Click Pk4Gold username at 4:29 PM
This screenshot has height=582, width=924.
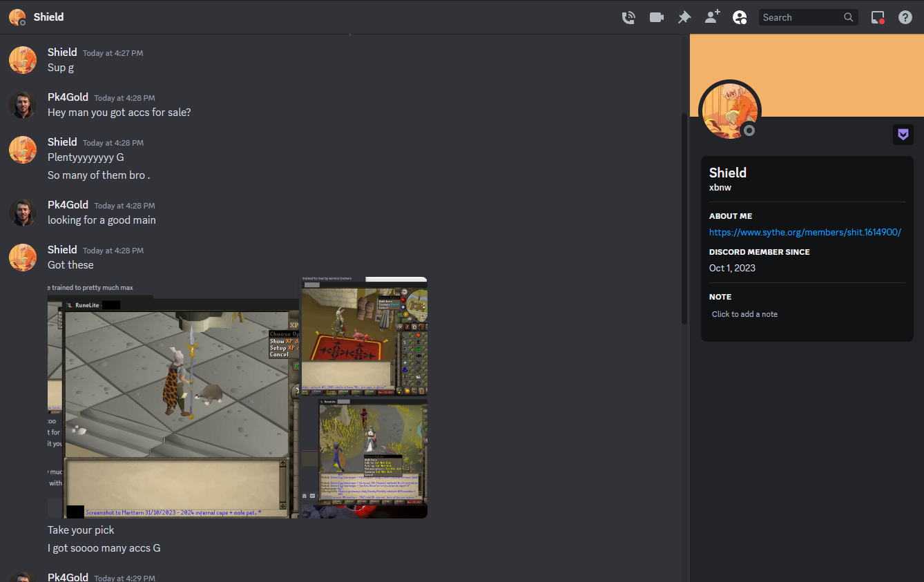click(x=68, y=577)
